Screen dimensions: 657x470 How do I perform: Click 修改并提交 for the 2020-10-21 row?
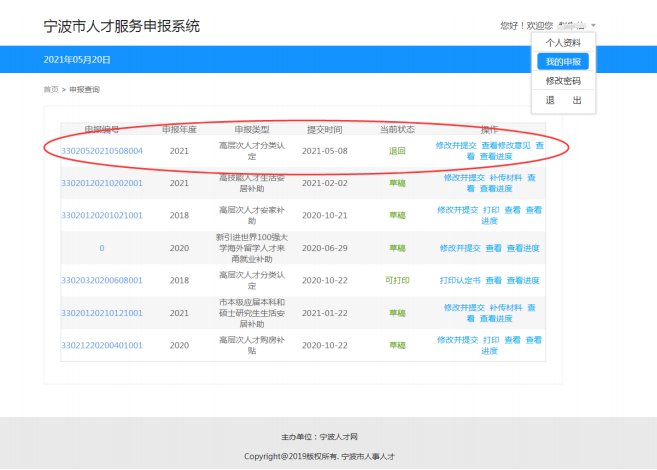pos(458,210)
